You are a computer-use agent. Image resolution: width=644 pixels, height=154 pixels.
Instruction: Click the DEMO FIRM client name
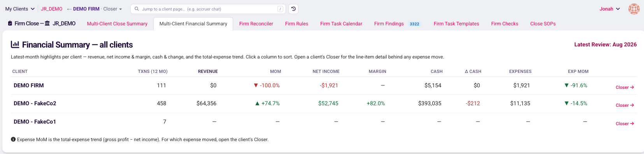(29, 85)
